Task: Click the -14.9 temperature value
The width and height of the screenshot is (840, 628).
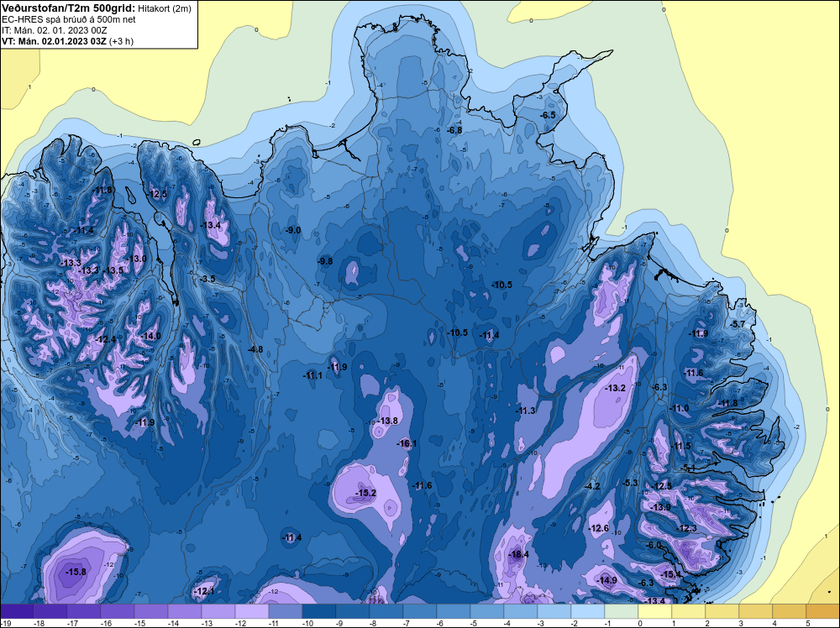Action: click(607, 580)
